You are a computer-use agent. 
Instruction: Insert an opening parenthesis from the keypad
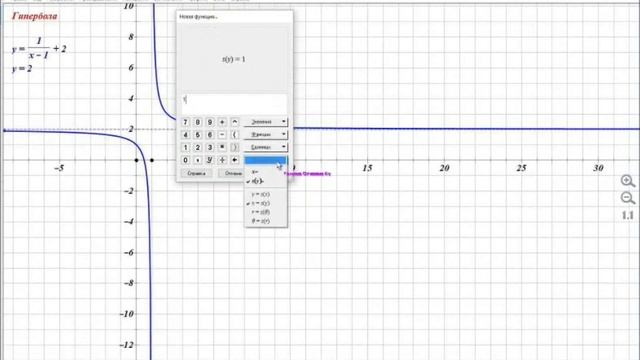click(x=234, y=135)
